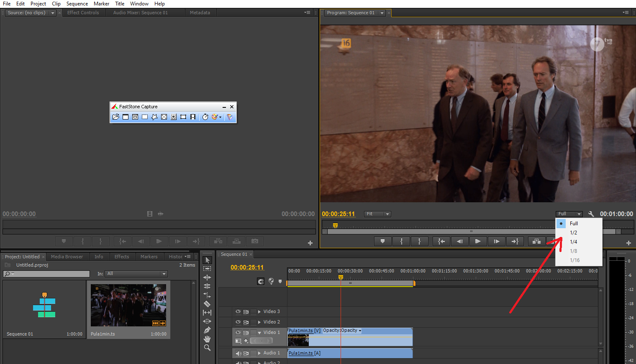The image size is (636, 364).
Task: Open the Sequence menu
Action: coord(77,4)
